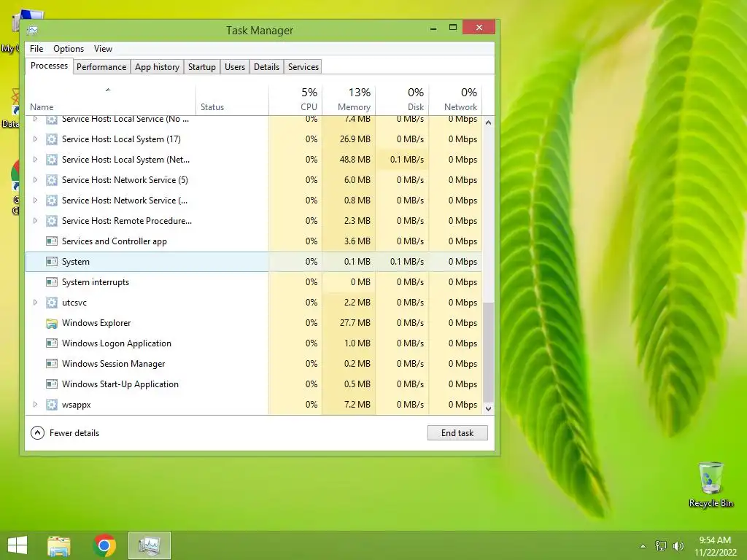747x560 pixels.
Task: Click the 7.2 MB memory value of wsappx
Action: tap(357, 405)
